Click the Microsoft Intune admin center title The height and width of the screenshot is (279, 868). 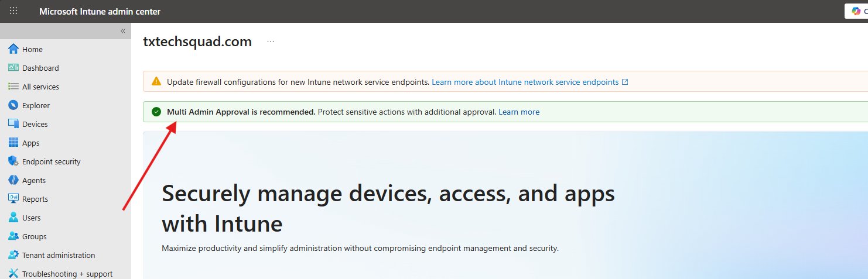100,11
